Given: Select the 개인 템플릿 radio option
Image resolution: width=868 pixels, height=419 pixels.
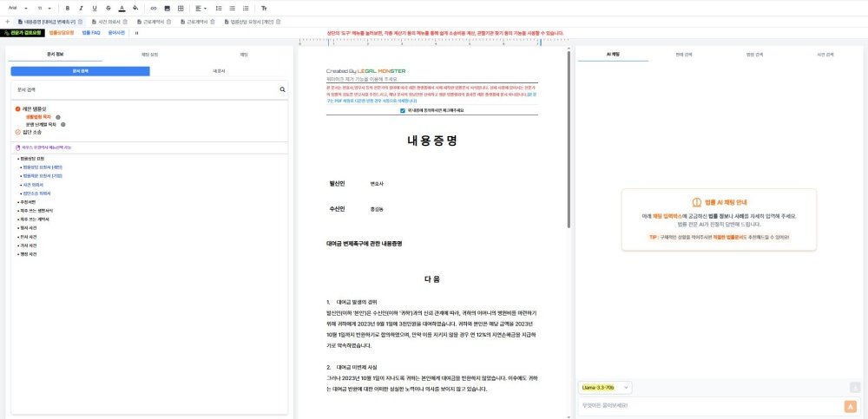Looking at the screenshot, I should 18,108.
